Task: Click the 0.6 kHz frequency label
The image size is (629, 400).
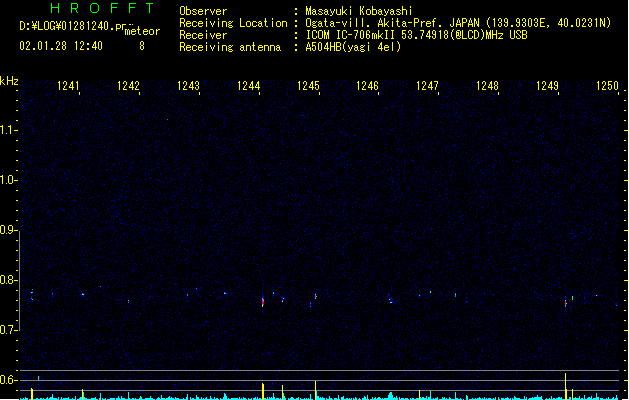Action: [8, 380]
